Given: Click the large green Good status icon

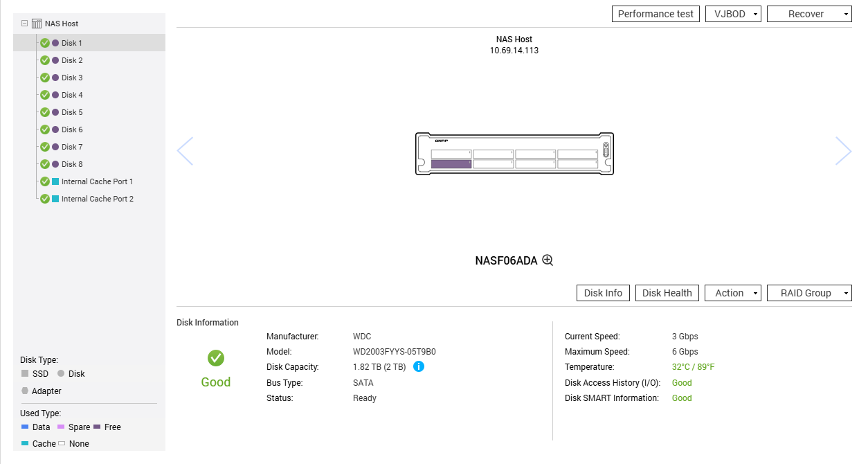Looking at the screenshot, I should tap(216, 358).
